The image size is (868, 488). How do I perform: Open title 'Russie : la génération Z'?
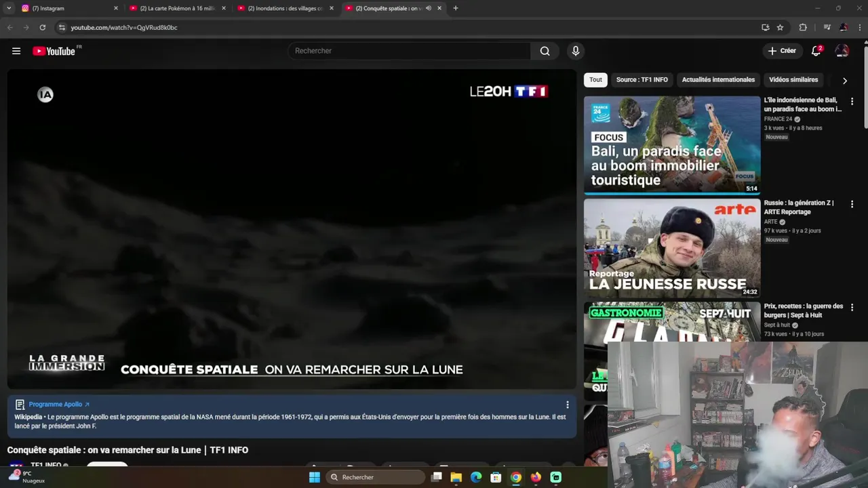pos(799,207)
